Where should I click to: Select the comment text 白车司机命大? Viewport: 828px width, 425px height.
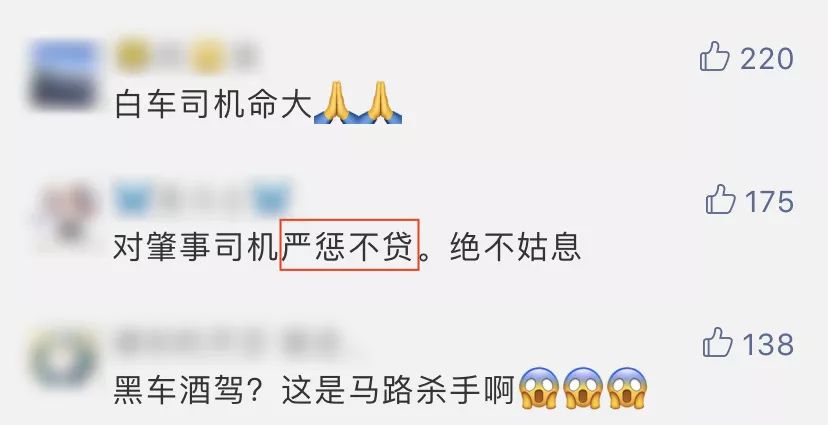point(213,105)
